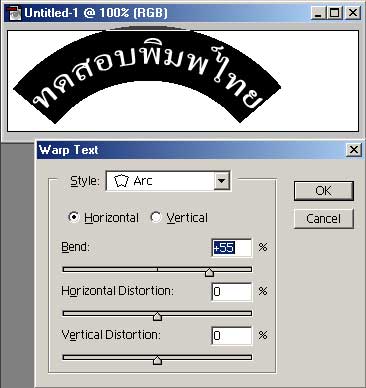Click the Bend slider handle

[209, 272]
